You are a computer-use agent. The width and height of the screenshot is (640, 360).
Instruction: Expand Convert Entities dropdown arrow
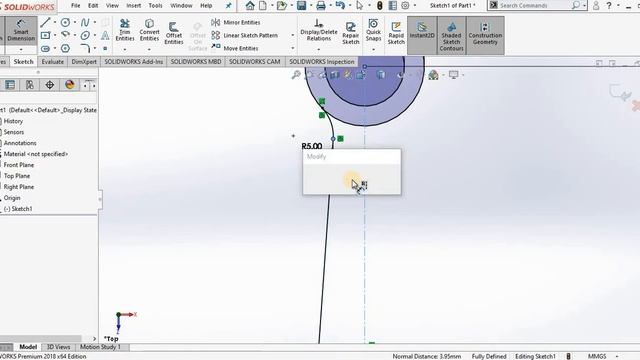click(149, 49)
